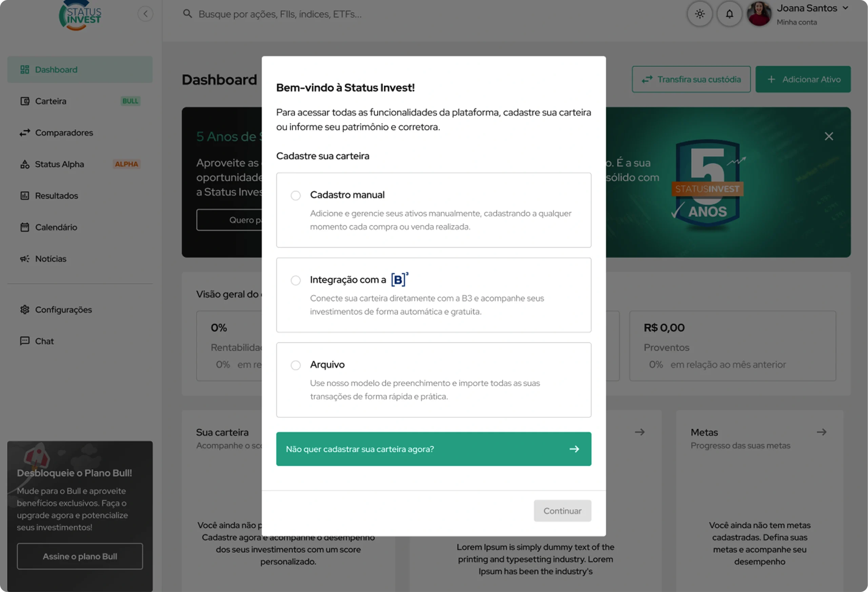Collapse the sidebar with the chevron
Screen dimensions: 868x592
coord(146,14)
